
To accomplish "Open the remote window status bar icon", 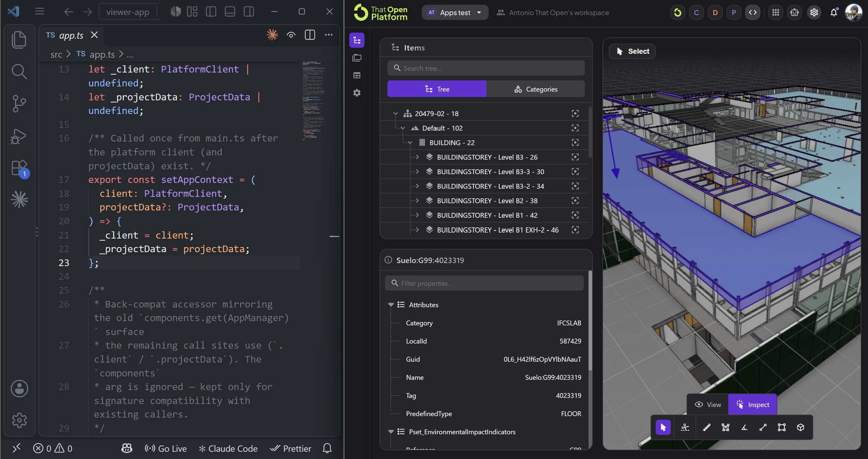I will click(x=17, y=448).
